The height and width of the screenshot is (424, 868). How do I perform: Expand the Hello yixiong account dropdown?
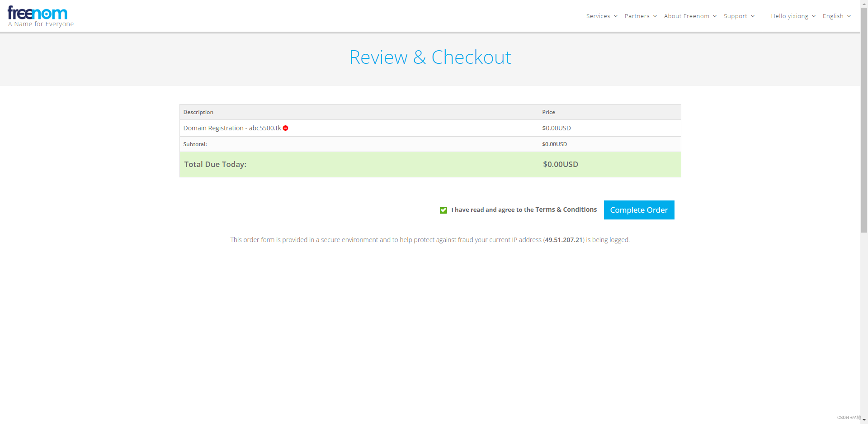[793, 16]
